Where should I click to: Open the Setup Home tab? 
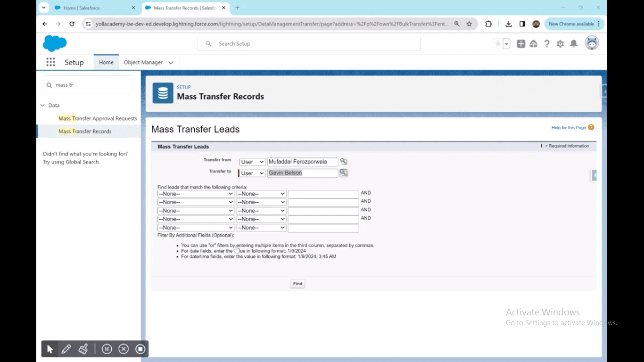click(106, 62)
